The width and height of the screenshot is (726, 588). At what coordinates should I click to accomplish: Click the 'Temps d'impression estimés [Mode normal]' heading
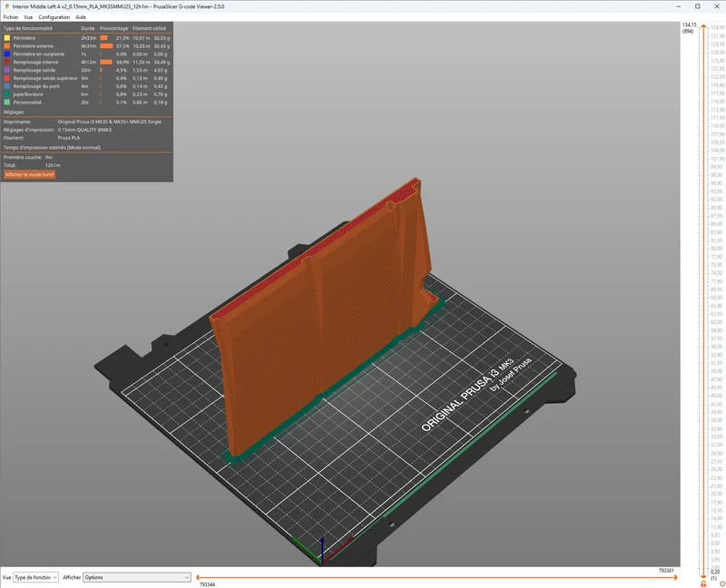click(53, 148)
